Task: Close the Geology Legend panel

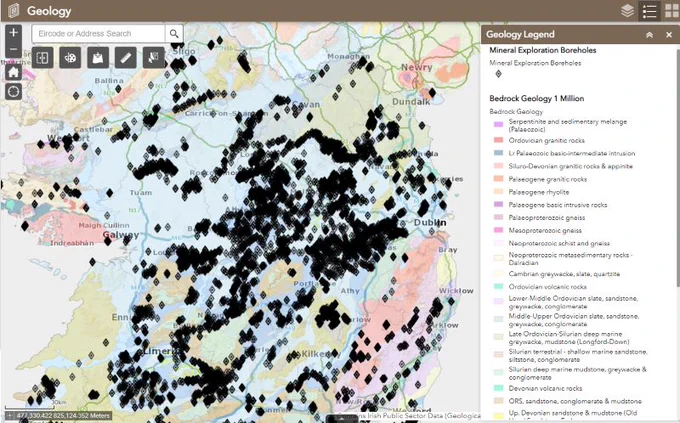Action: (669, 35)
